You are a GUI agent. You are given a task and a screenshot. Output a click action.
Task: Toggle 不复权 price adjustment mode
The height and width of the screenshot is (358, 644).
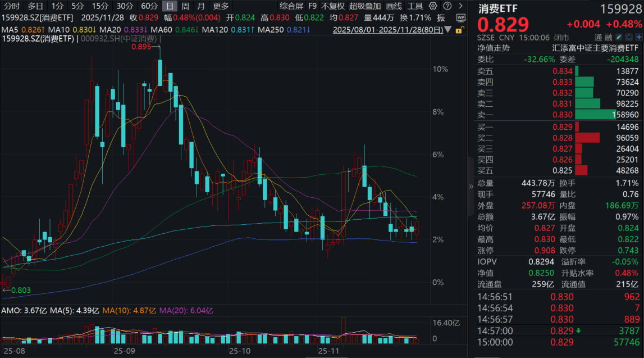click(332, 6)
